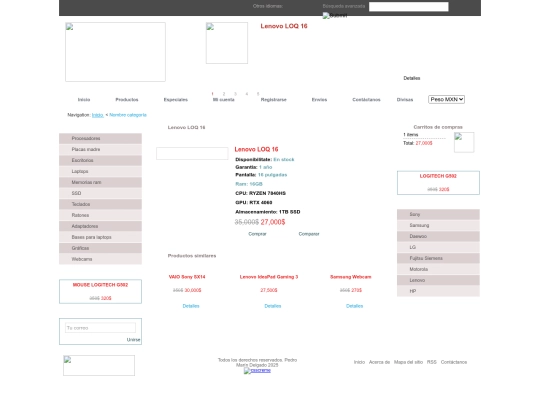Click the Detalles link in the banner
The image size is (540, 405).
[412, 78]
